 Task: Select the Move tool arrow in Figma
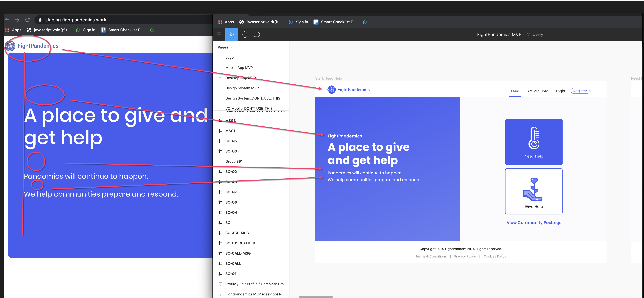[231, 34]
